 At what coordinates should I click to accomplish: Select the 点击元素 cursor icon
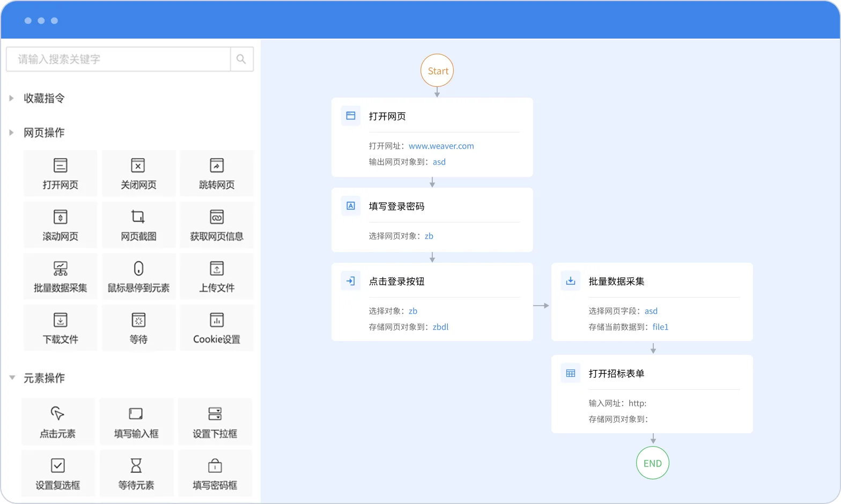coord(57,413)
